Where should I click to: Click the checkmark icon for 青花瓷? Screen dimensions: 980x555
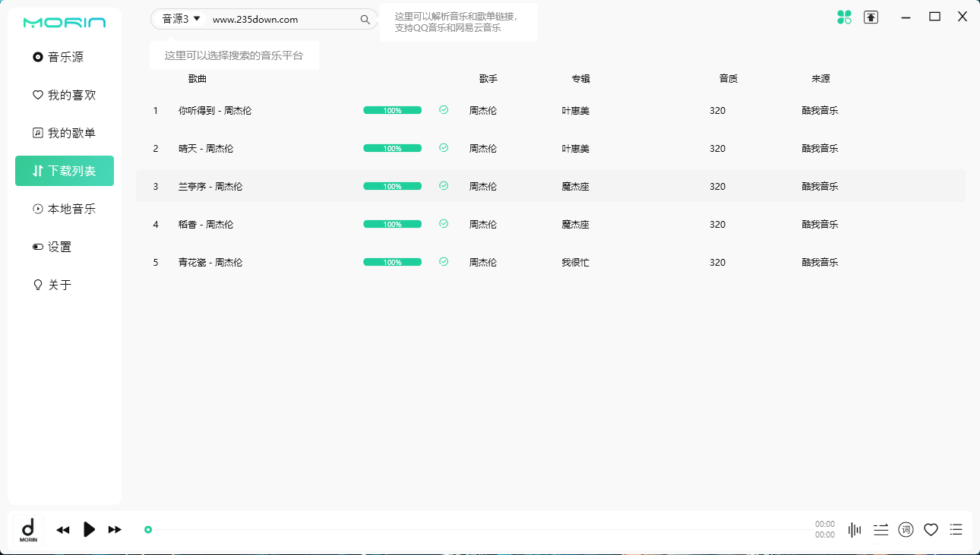[x=444, y=262]
